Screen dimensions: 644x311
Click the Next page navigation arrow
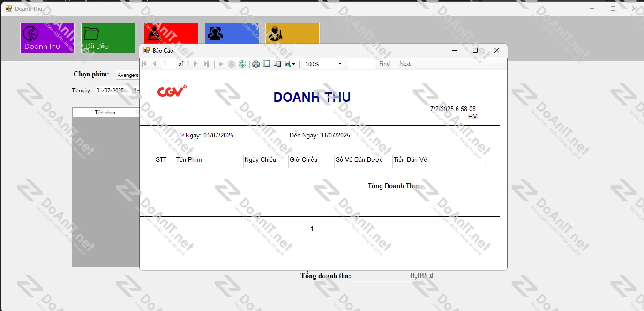coord(195,64)
